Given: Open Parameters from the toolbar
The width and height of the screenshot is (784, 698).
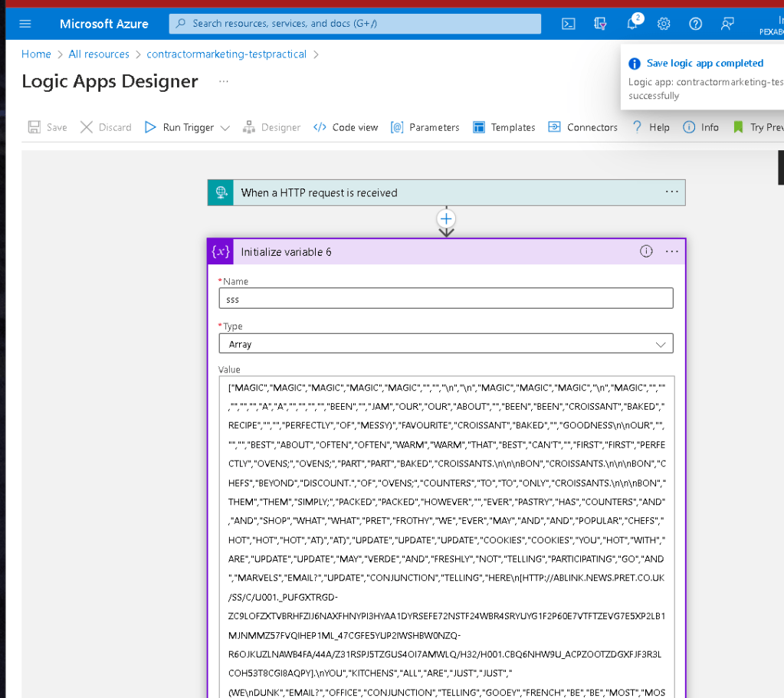Looking at the screenshot, I should tap(425, 127).
